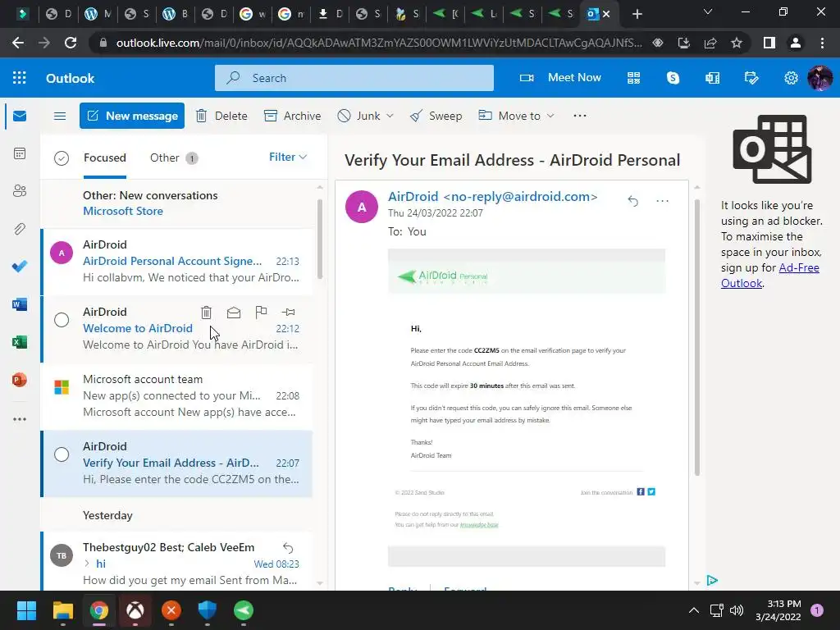Open the QR code icon in header

tap(634, 78)
